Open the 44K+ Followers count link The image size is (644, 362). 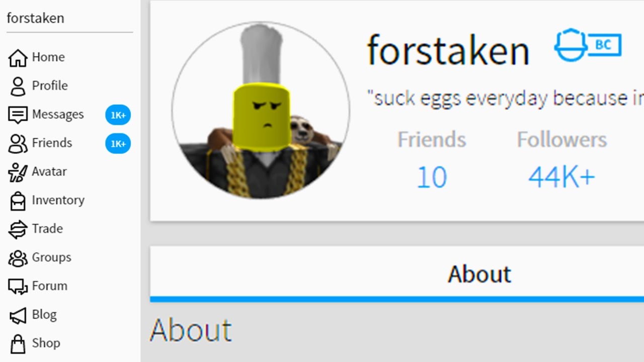pyautogui.click(x=561, y=177)
